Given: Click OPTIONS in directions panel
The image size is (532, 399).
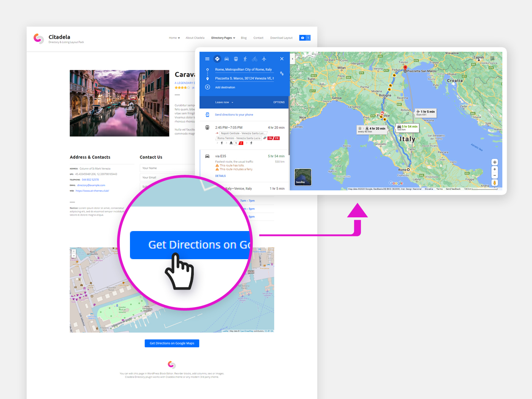Looking at the screenshot, I should click(x=279, y=102).
